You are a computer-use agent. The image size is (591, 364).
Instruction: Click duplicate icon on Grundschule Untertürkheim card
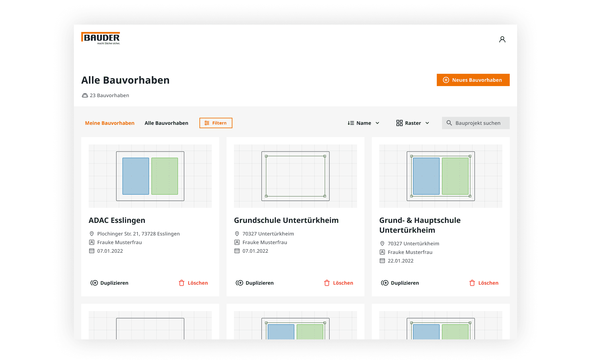239,283
